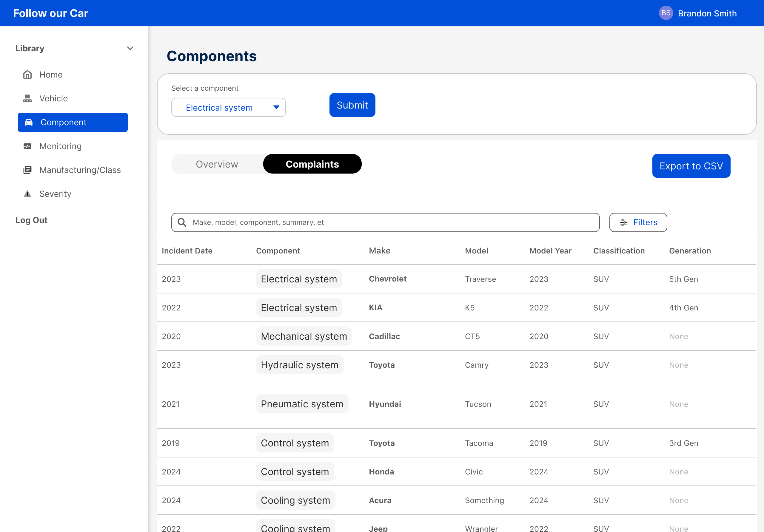The image size is (764, 532).
Task: Export the table to CSV
Action: 691,166
